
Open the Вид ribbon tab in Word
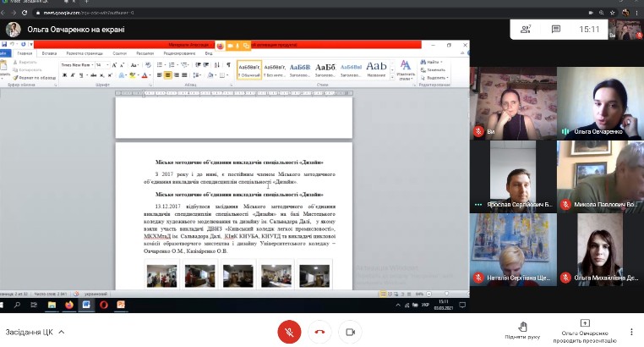pyautogui.click(x=208, y=53)
